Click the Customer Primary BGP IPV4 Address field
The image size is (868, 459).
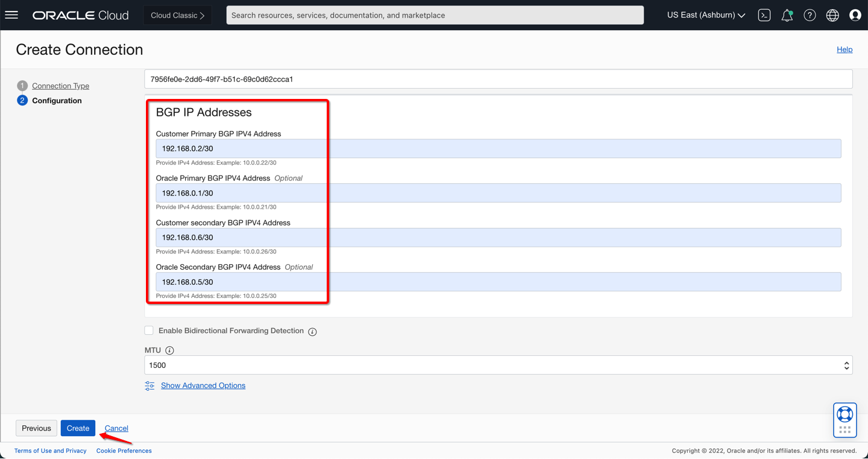[498, 148]
